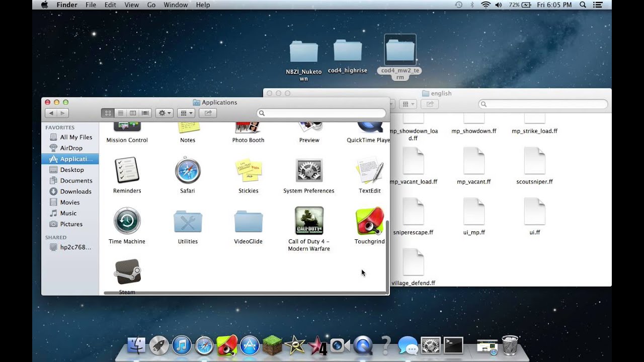This screenshot has width=644, height=362.
Task: Click the Applications window search field
Action: tap(321, 113)
